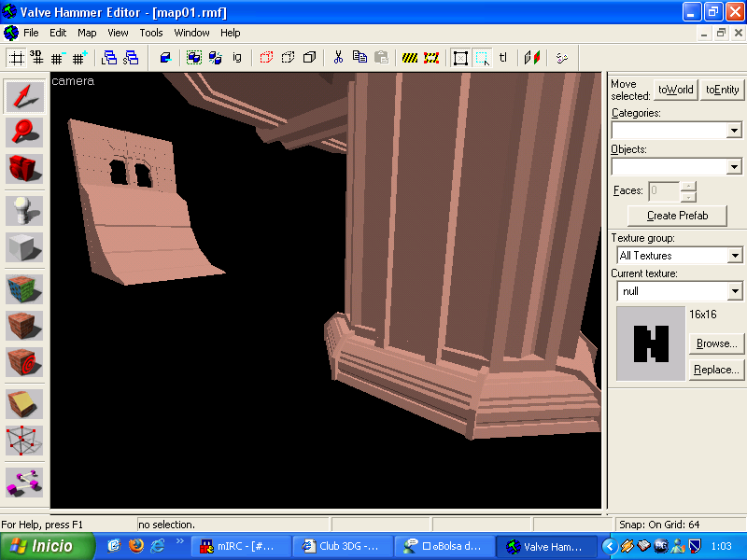
Task: Click the hide selected objects icon
Action: pos(266,58)
